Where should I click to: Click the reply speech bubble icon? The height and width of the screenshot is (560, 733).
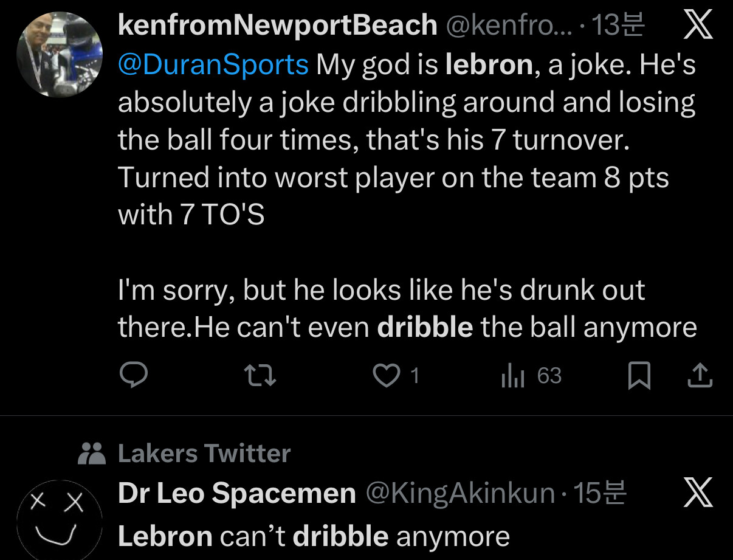(132, 376)
